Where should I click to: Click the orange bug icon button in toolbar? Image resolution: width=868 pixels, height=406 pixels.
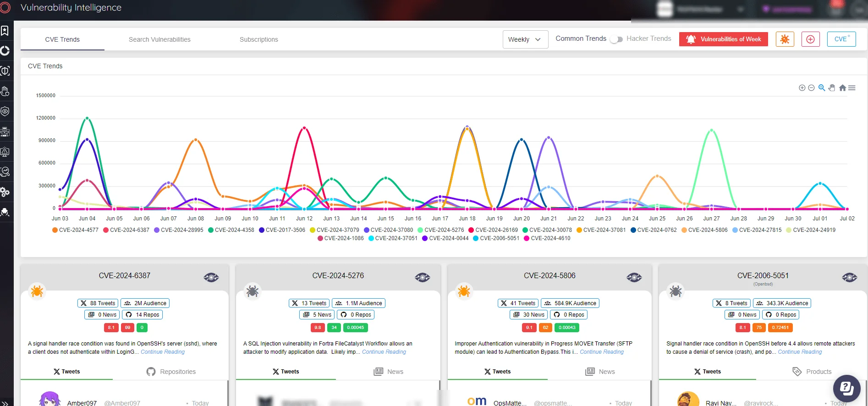click(785, 39)
